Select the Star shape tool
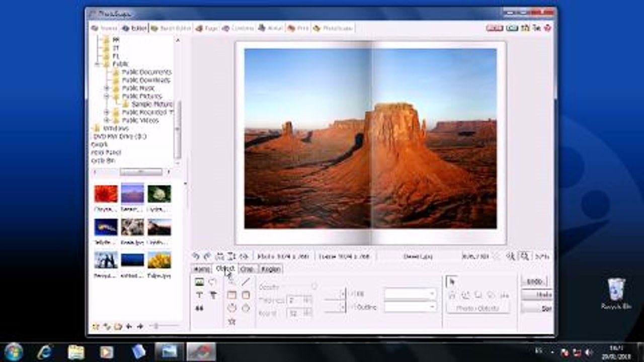644x362 pixels. pyautogui.click(x=231, y=321)
